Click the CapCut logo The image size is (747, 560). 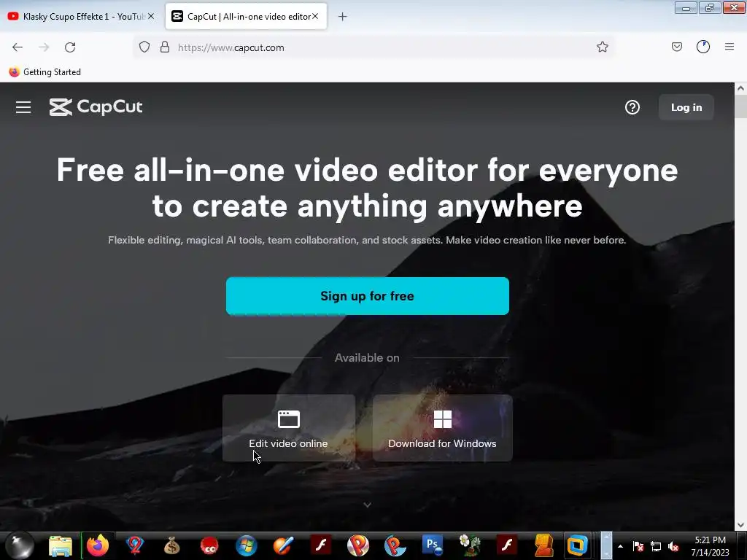(x=96, y=107)
